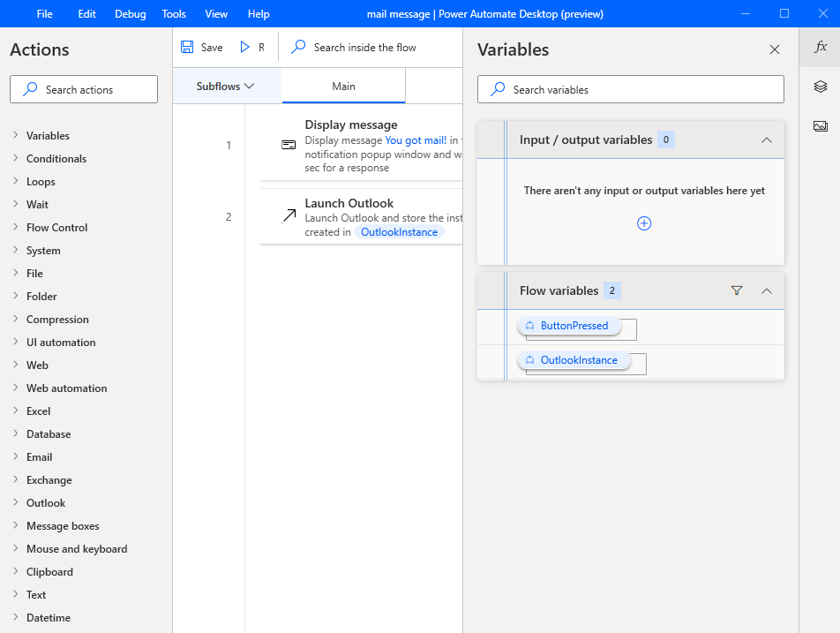Run the flow with play icon
This screenshot has height=633, width=840.
point(244,47)
